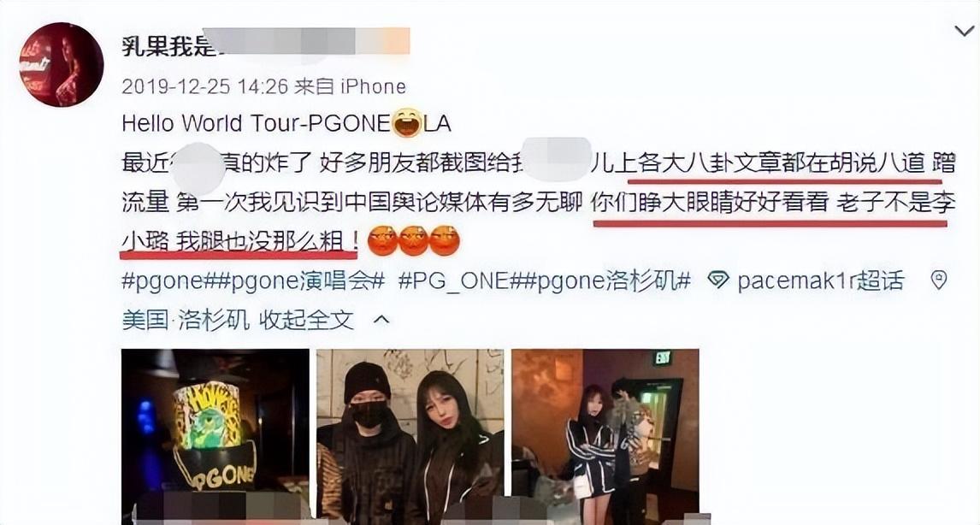
Task: Click the first sunglasses emoji
Action: [x=382, y=240]
